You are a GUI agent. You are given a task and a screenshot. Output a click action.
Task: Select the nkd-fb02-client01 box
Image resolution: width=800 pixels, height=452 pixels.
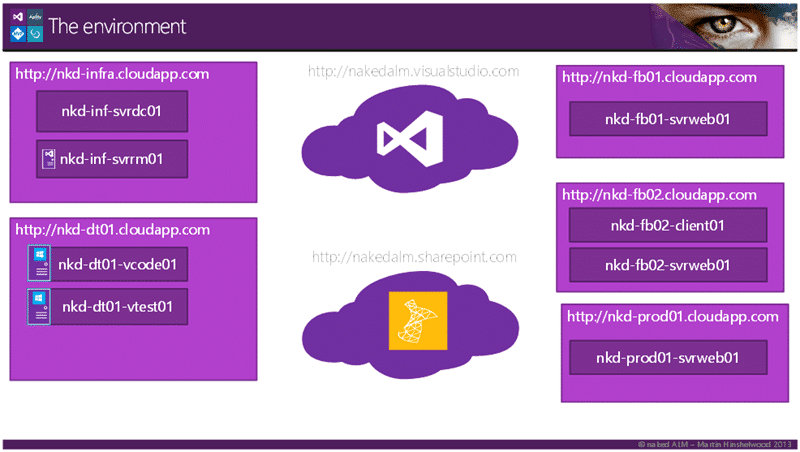coord(668,225)
